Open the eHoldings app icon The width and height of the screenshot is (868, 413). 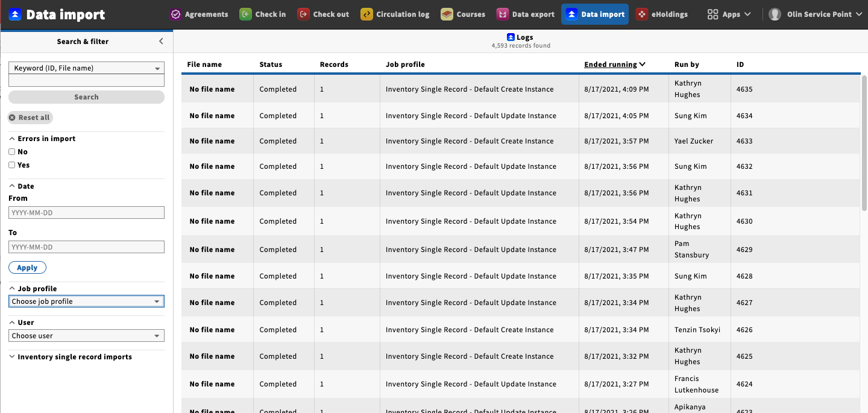(x=642, y=14)
